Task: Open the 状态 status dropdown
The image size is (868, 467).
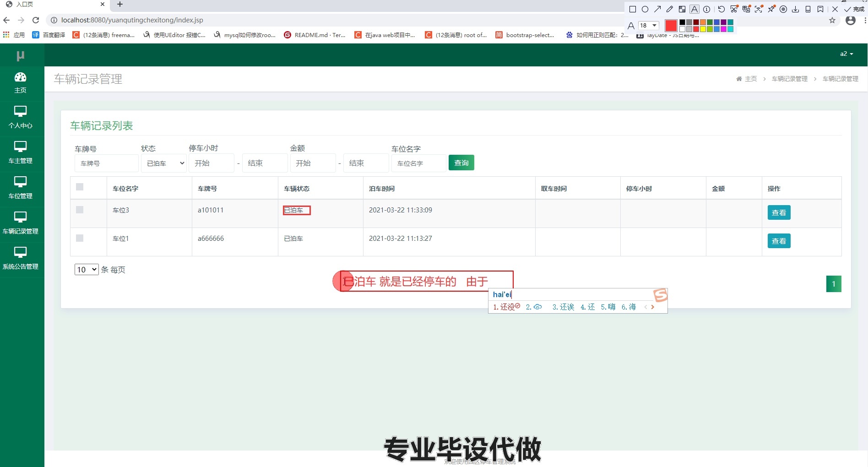Action: (164, 163)
